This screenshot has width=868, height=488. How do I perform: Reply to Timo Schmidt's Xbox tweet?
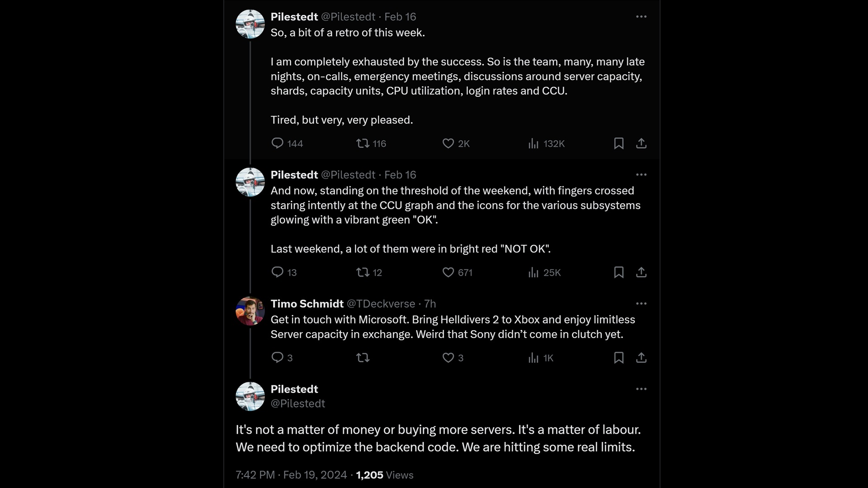277,358
